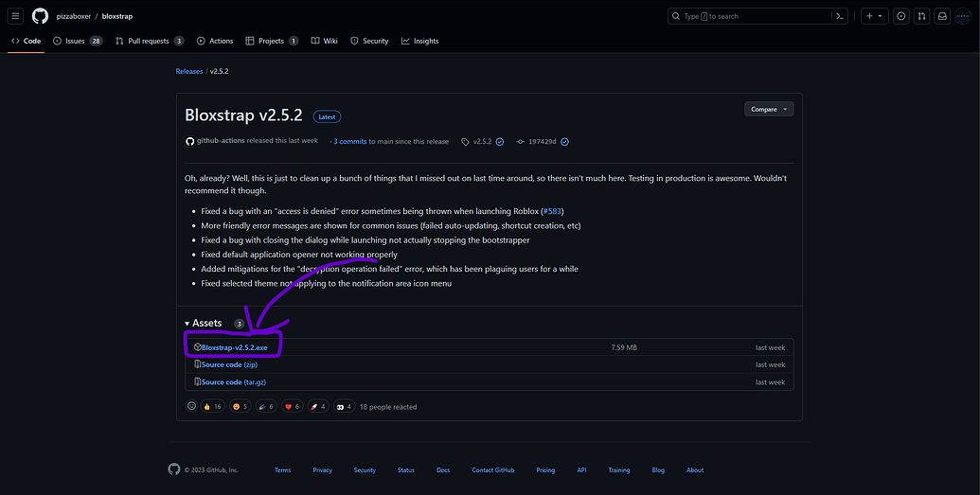Open the plus create-new dropdown
Viewport: 980px width, 495px height.
[874, 16]
